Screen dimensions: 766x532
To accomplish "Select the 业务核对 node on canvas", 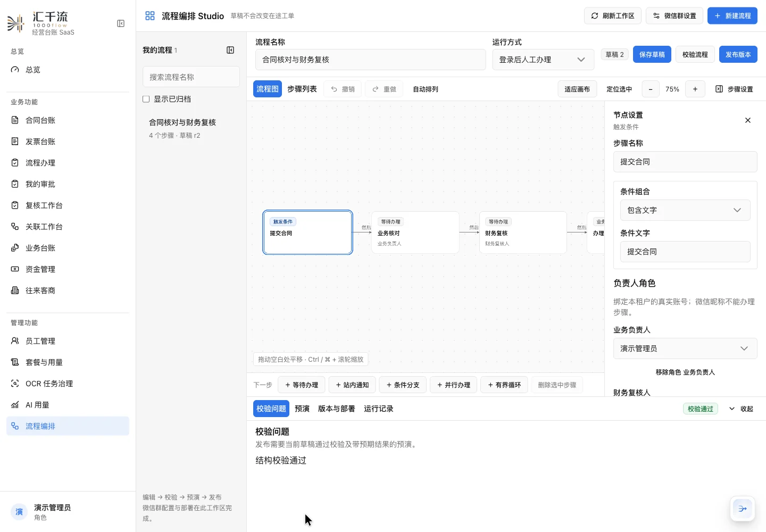I will click(415, 232).
